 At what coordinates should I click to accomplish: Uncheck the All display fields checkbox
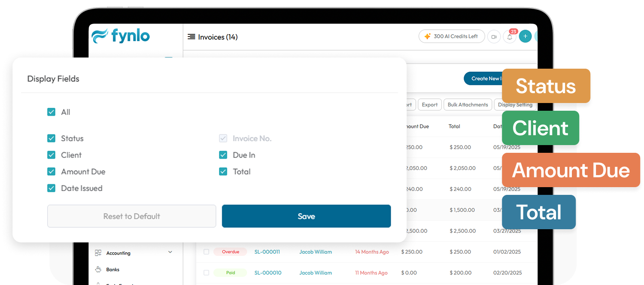click(x=52, y=112)
